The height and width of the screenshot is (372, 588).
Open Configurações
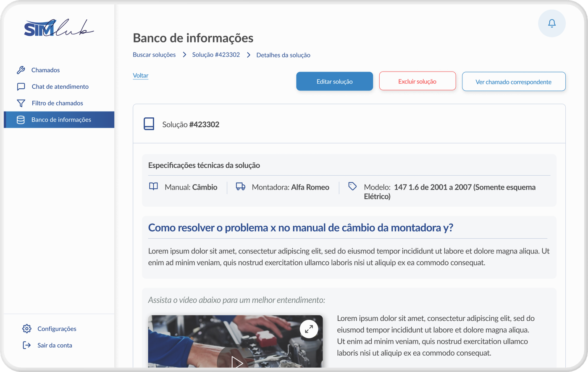point(57,329)
